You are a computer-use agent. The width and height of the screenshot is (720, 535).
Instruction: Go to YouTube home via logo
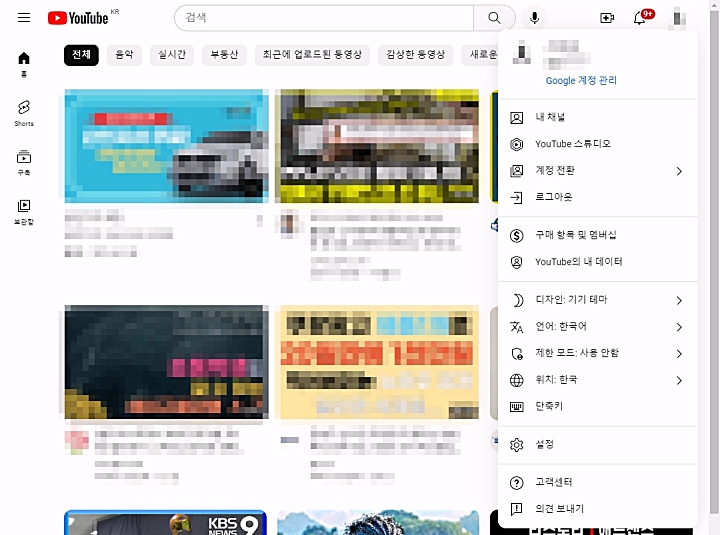[78, 18]
